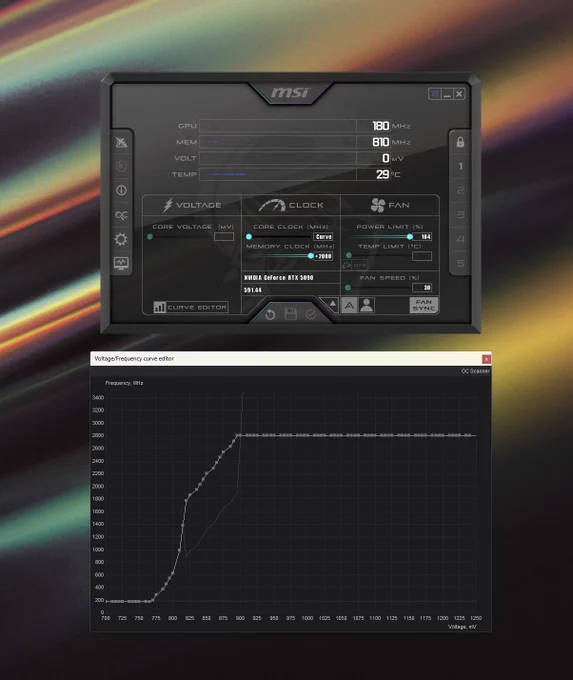Click the VOLTAGE section header
573x680 pixels.
(x=192, y=205)
